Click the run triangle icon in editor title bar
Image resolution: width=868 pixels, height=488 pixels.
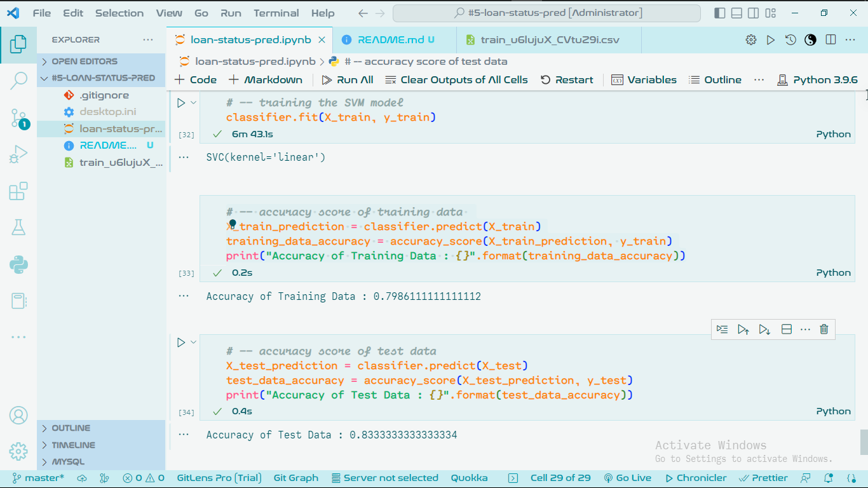tap(771, 39)
